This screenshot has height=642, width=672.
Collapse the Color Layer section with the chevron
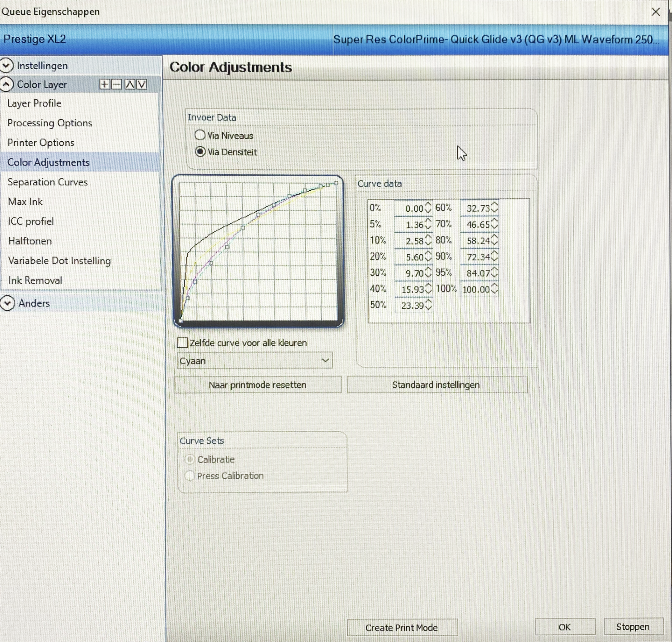(x=7, y=84)
